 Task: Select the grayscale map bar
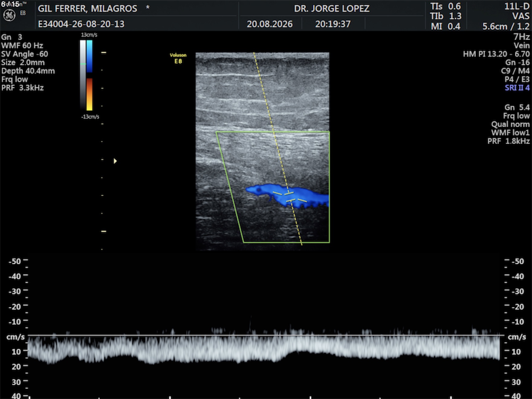click(83, 75)
